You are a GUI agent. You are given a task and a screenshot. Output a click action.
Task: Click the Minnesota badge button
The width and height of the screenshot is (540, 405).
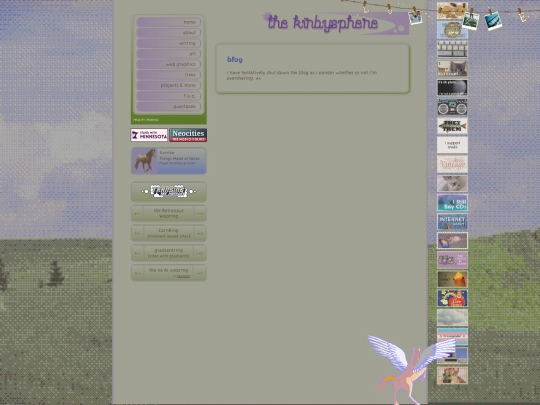(149, 135)
